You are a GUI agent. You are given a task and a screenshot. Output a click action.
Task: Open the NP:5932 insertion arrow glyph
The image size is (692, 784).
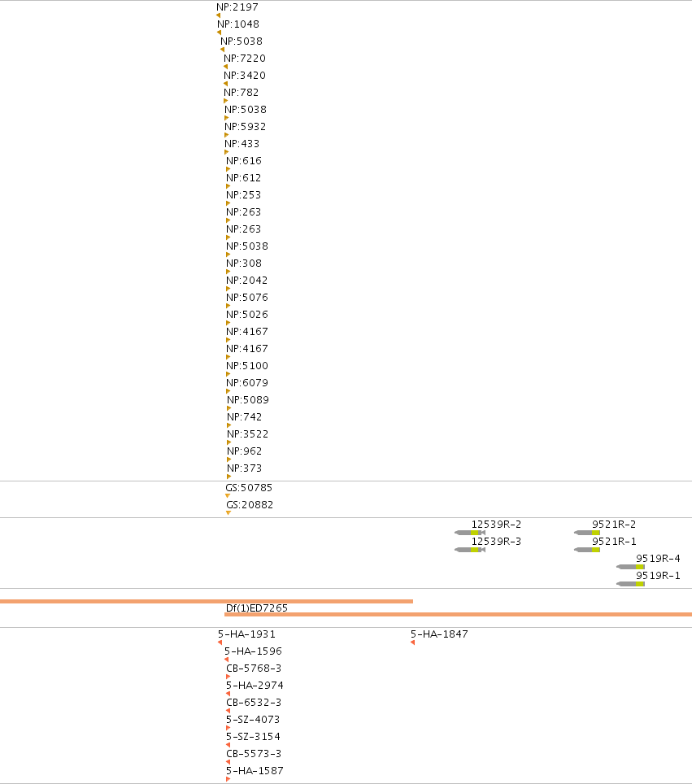[x=227, y=135]
